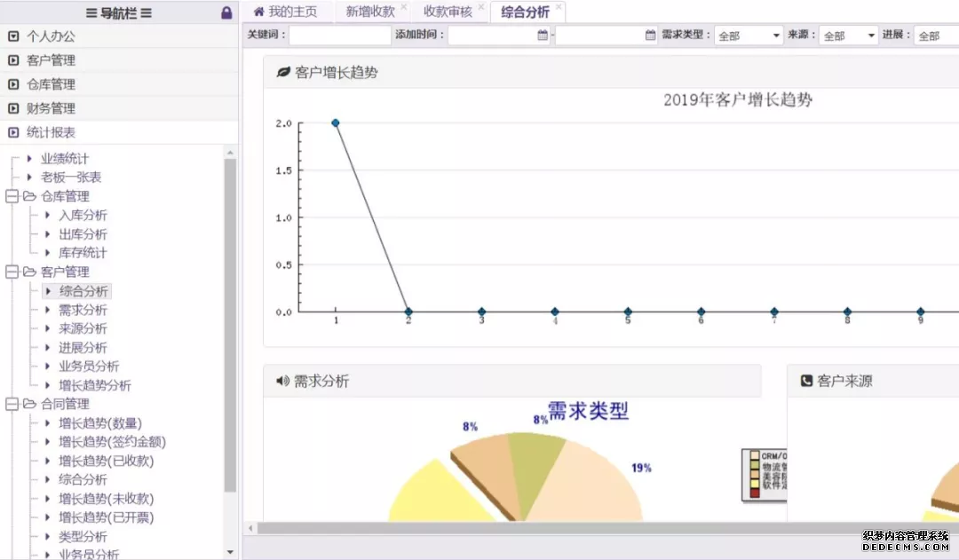959x560 pixels.
Task: Click the leaf icon beside 客户增长趋势
Action: coord(283,73)
